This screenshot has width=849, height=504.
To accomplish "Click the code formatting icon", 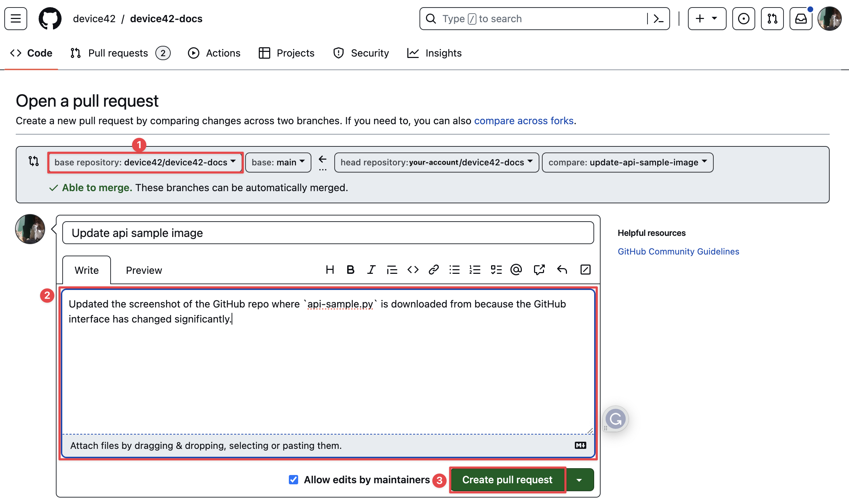I will pyautogui.click(x=413, y=270).
